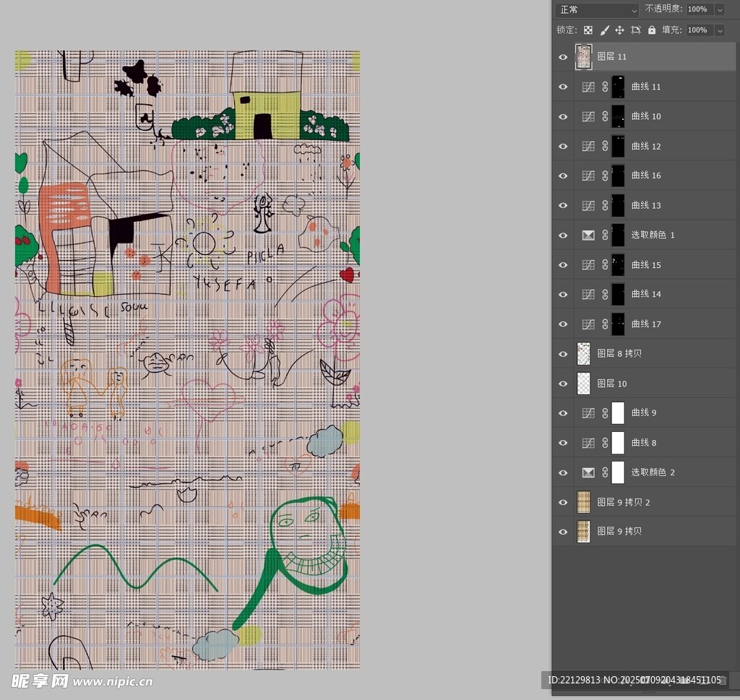Click the lock all padlock icon
Viewport: 740px width, 700px height.
[652, 30]
